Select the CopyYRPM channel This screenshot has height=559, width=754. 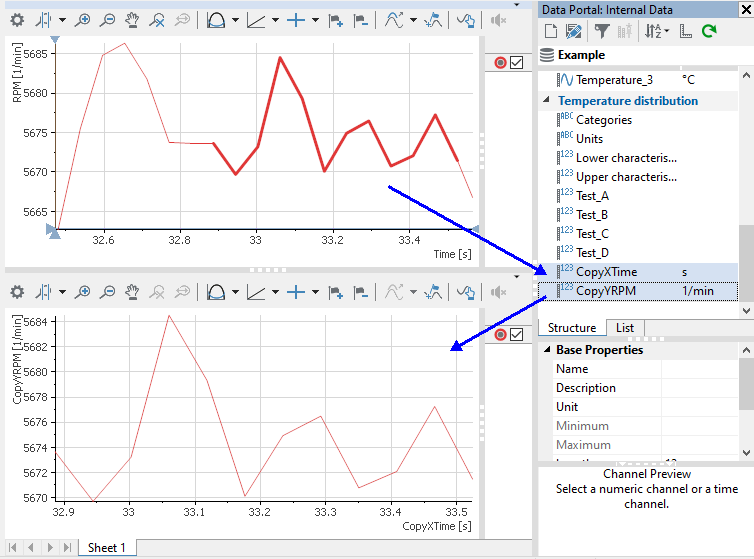[606, 291]
